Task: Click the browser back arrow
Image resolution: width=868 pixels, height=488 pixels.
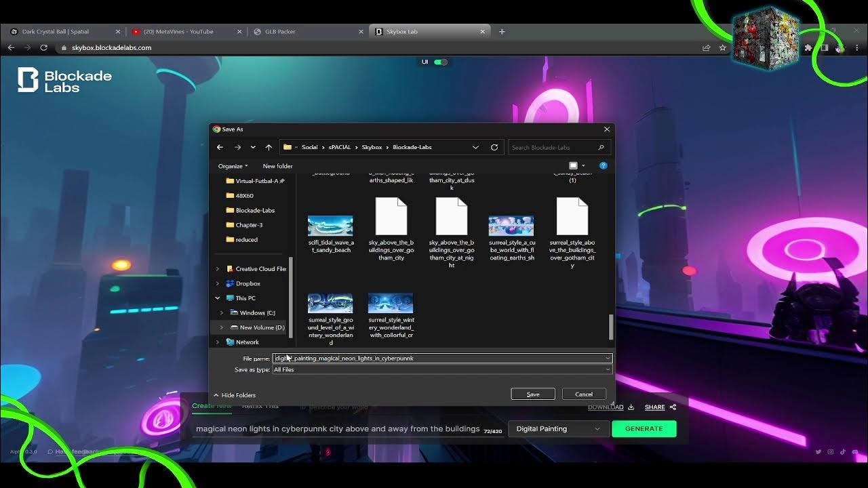Action: [11, 47]
